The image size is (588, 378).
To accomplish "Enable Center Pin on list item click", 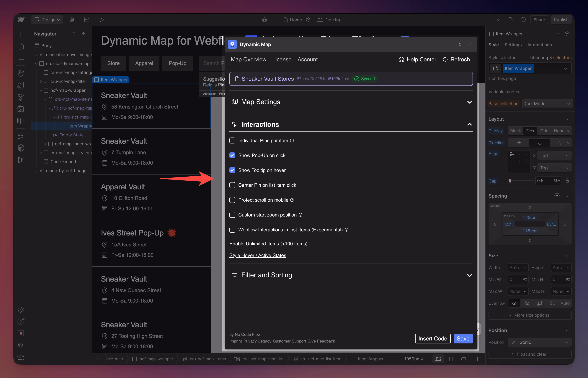I will 232,185.
